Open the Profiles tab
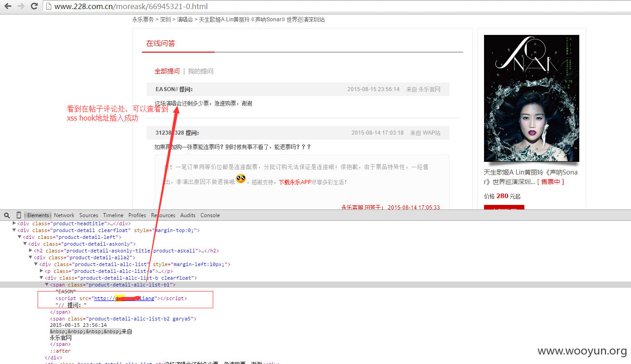This screenshot has width=631, height=364. [x=137, y=215]
